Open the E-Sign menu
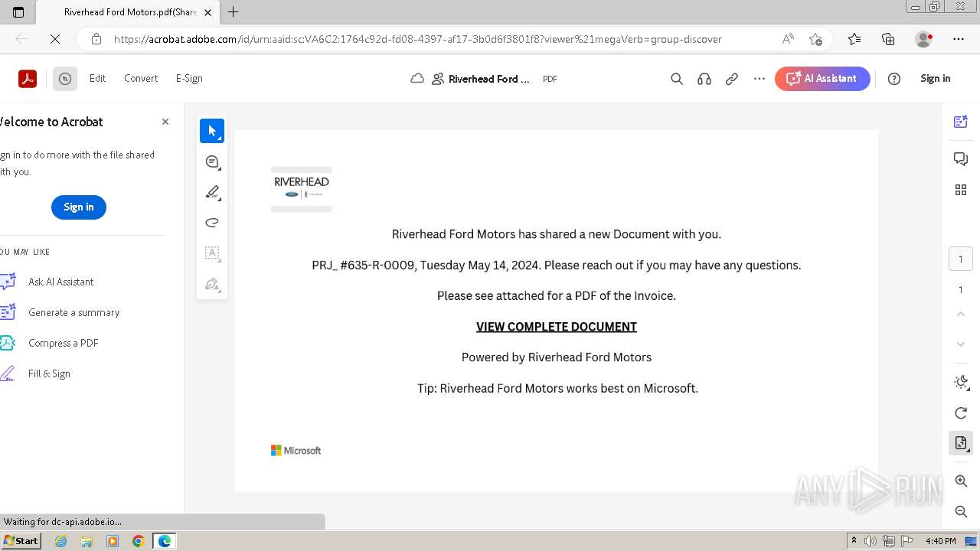The height and width of the screenshot is (551, 980). (x=189, y=78)
